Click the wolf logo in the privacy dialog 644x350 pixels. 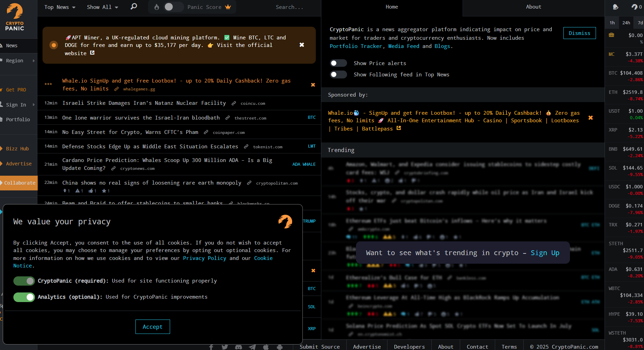[285, 222]
